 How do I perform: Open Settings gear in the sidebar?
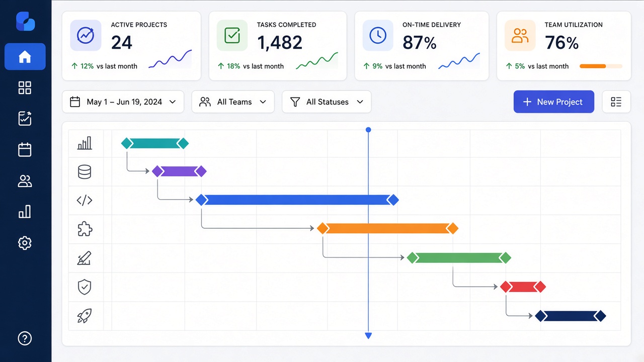(25, 243)
